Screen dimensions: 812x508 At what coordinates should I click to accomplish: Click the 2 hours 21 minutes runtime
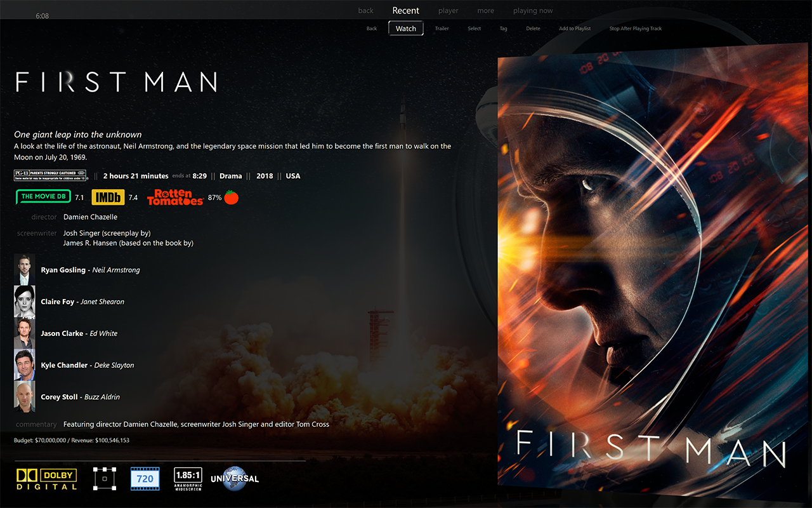[136, 176]
